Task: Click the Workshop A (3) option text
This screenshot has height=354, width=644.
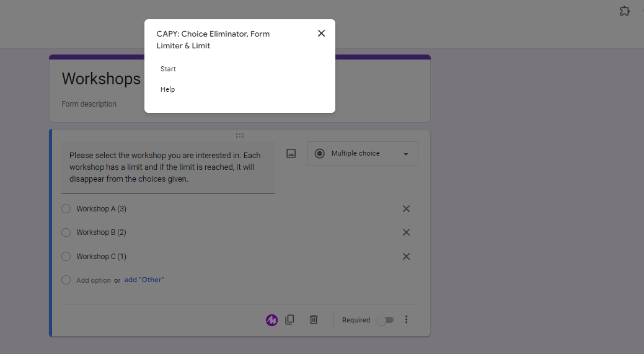Action: (102, 209)
